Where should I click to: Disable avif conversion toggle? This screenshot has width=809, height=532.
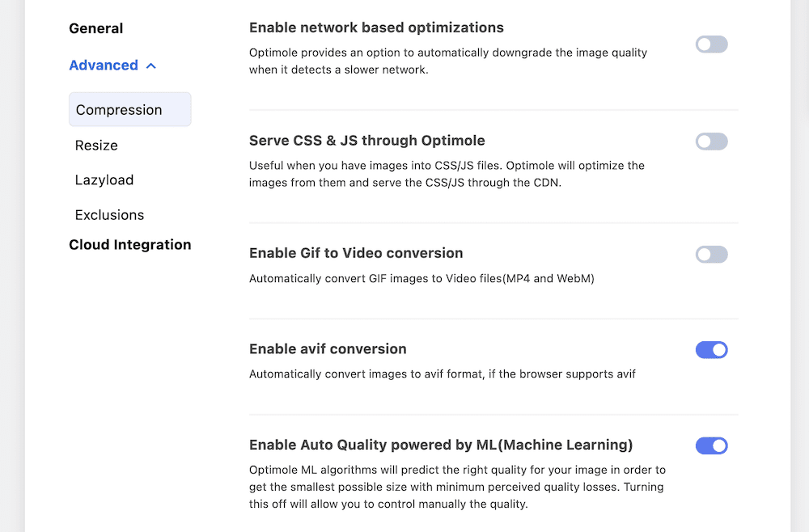point(711,350)
